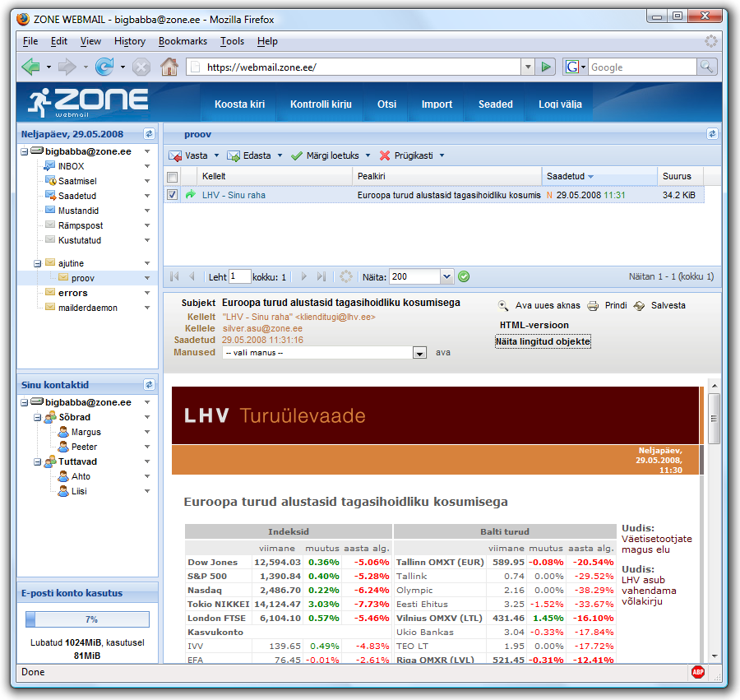Reload the page with the refresh icon

[104, 67]
